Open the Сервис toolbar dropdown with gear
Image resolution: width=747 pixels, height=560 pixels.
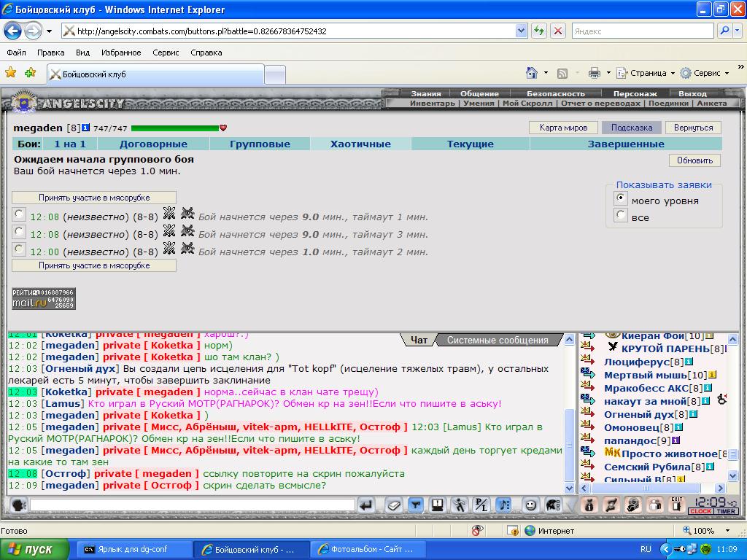(705, 73)
